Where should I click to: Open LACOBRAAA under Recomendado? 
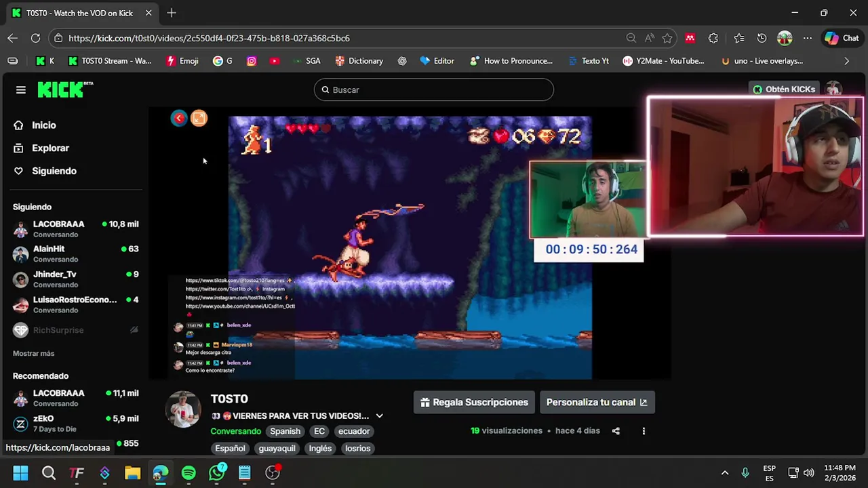[x=76, y=398]
